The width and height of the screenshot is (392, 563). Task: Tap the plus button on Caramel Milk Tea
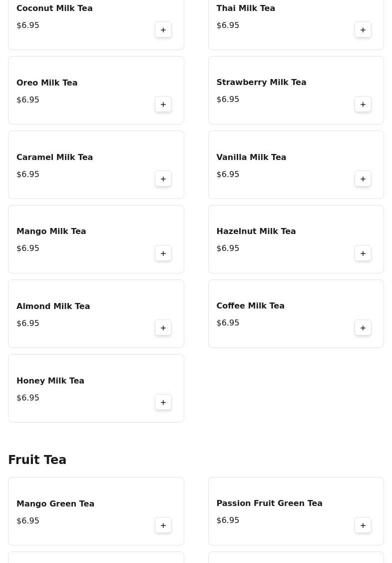point(163,179)
